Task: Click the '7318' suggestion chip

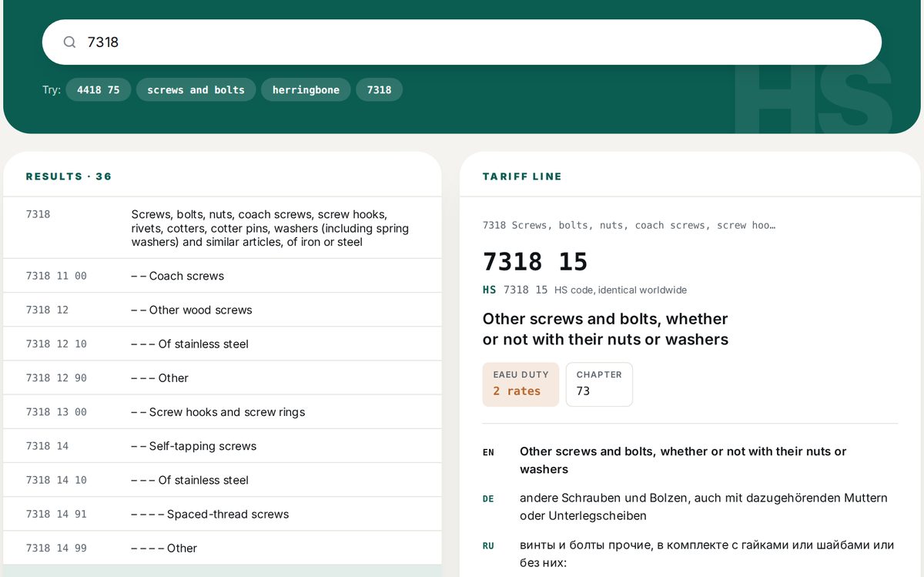Action: click(379, 90)
